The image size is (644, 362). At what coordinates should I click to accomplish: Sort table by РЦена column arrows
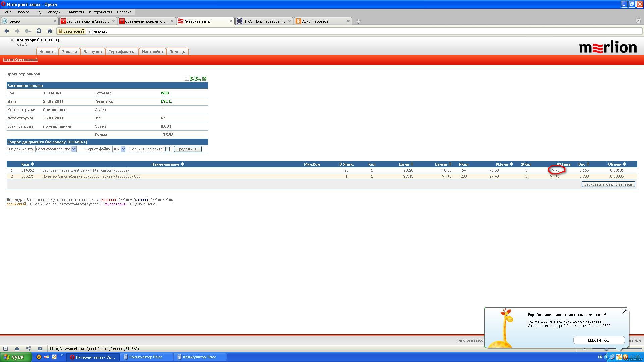[511, 164]
